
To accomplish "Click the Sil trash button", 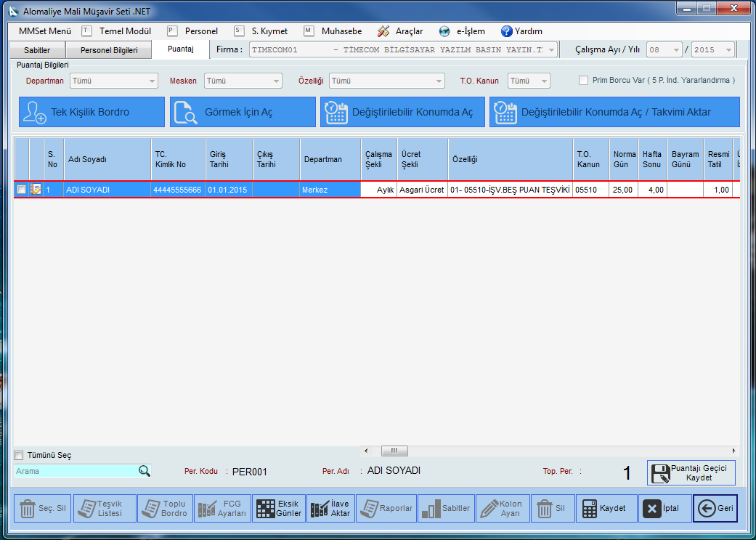I will (x=553, y=508).
